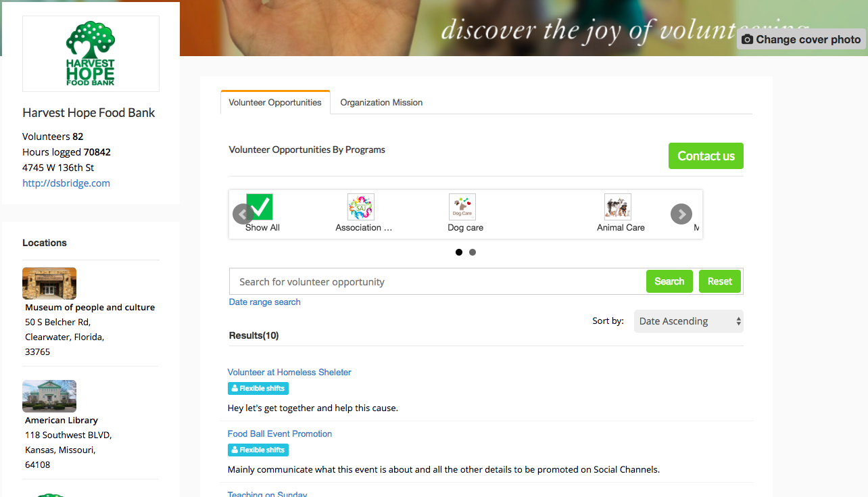Screen dimensions: 868x497
Task: Go to second carousel page dot
Action: pyautogui.click(x=473, y=252)
